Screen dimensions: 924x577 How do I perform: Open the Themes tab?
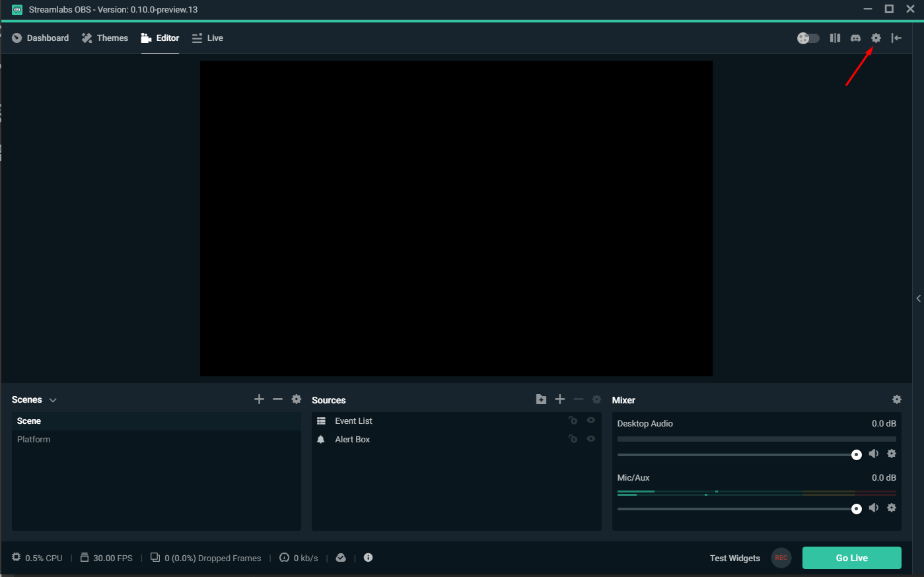coord(104,38)
